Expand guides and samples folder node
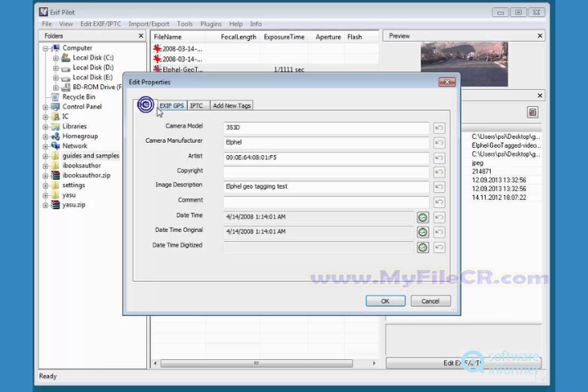The height and width of the screenshot is (392, 588). tap(46, 156)
